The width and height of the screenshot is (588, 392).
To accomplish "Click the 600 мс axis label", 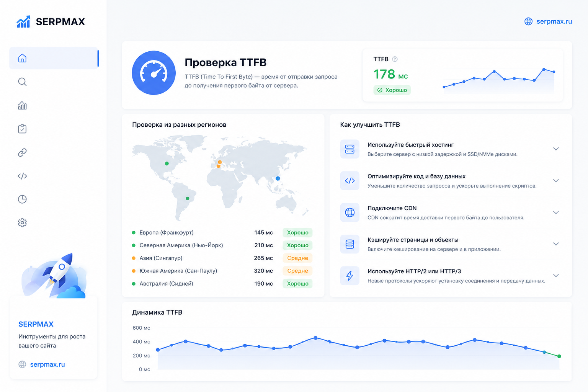I will [141, 328].
